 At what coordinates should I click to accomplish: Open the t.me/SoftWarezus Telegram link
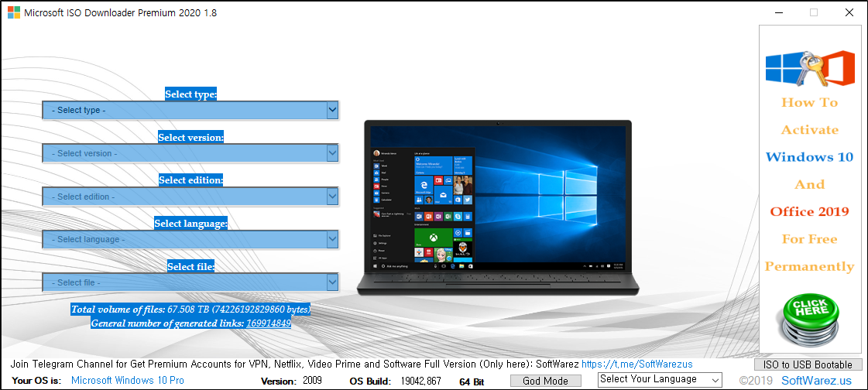(x=636, y=364)
